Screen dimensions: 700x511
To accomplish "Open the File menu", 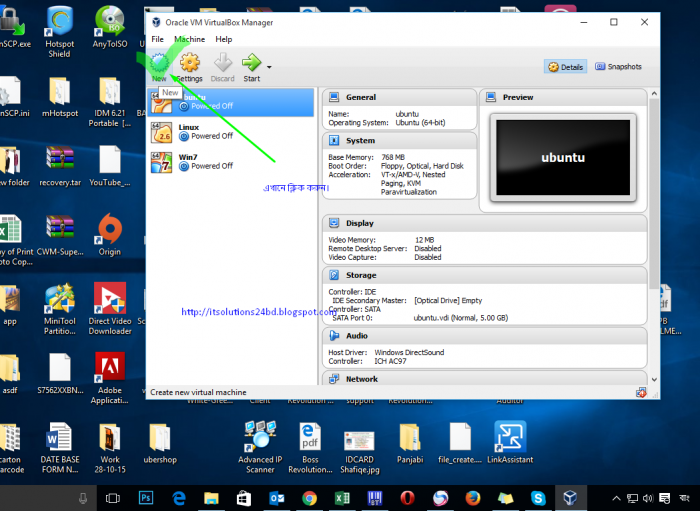I will click(x=157, y=39).
